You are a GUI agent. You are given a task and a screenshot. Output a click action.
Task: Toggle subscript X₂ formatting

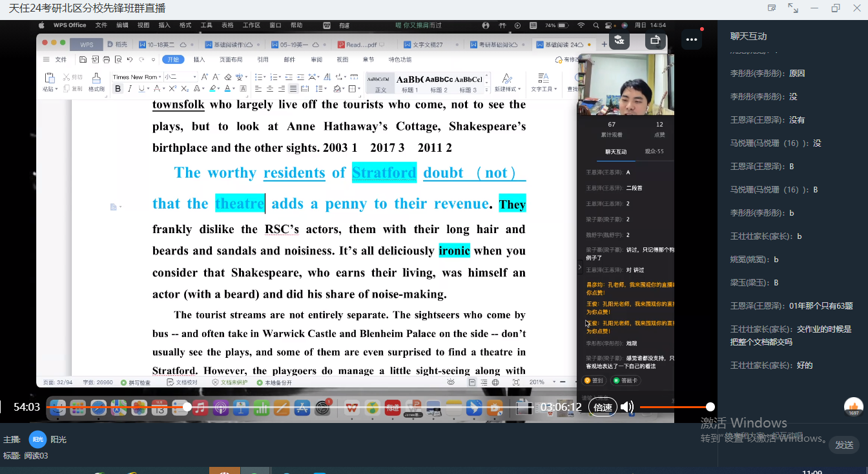pos(185,88)
